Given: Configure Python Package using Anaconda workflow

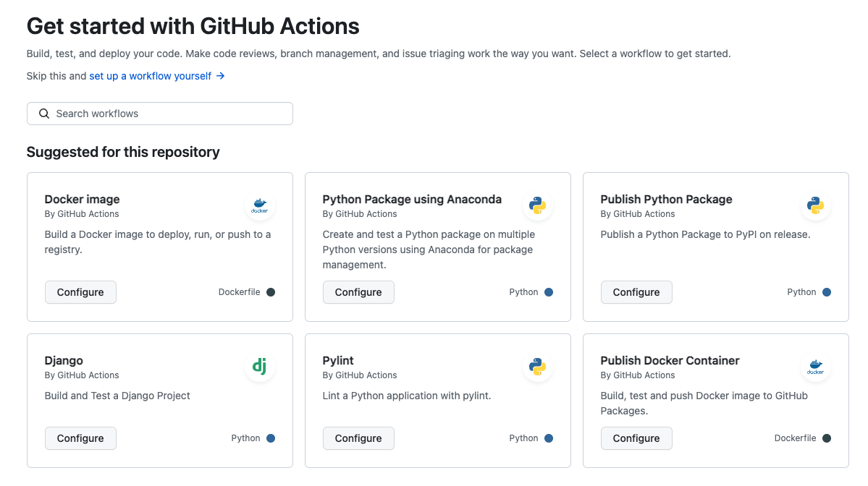Looking at the screenshot, I should point(358,292).
